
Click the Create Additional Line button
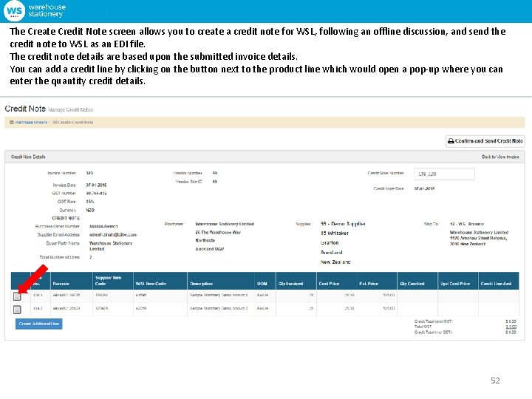tap(39, 324)
